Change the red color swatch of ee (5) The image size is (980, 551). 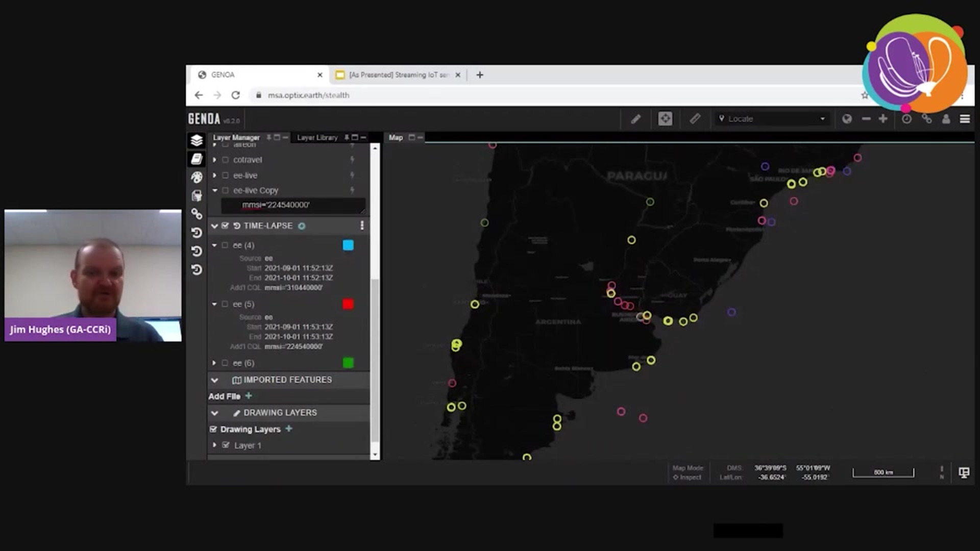coord(348,304)
